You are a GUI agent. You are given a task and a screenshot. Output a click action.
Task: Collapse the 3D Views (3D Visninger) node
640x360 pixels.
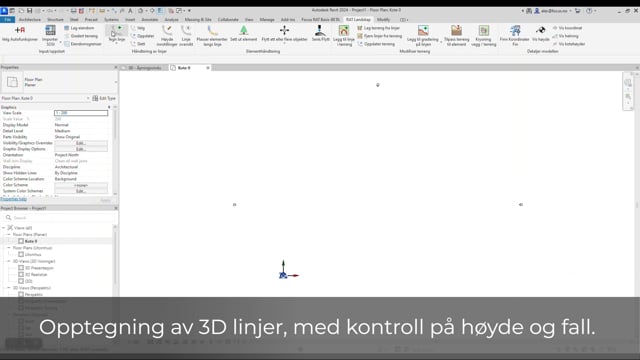click(9, 261)
